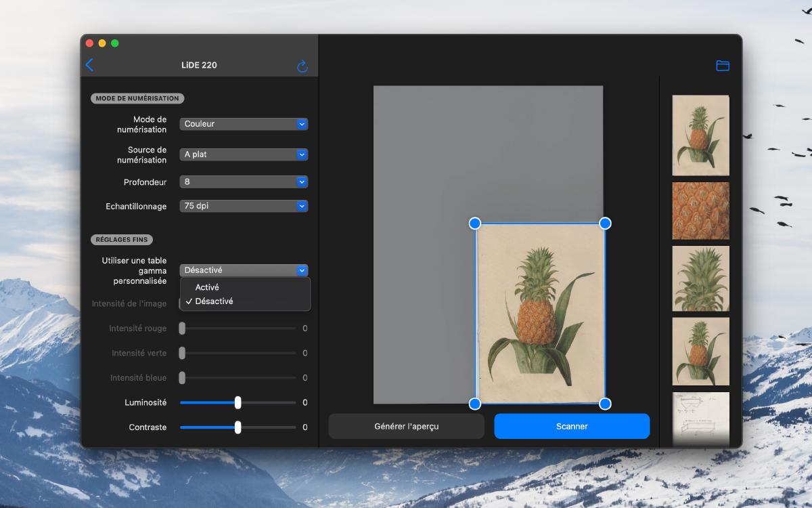Click top-right crop selection handle

[605, 224]
